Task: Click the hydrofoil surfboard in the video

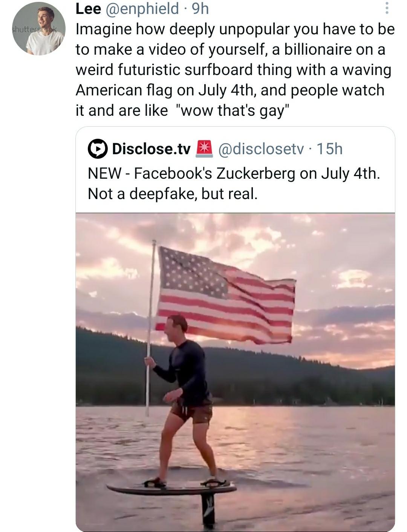Action: (171, 489)
